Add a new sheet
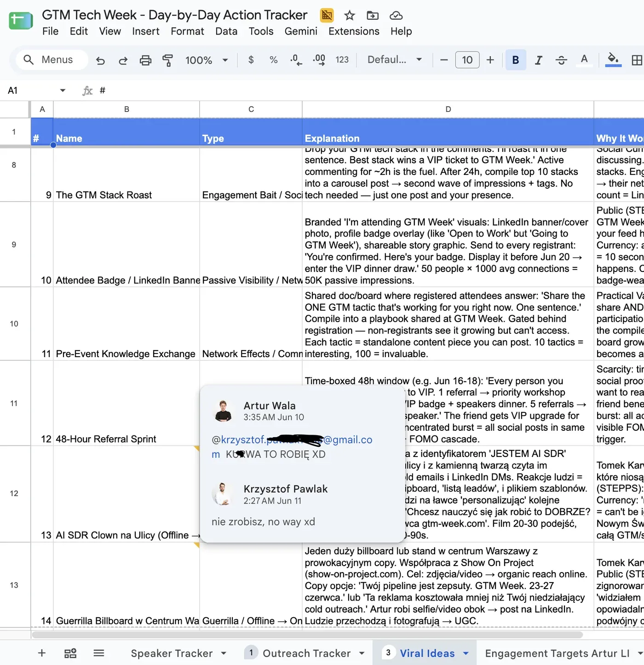 point(42,653)
